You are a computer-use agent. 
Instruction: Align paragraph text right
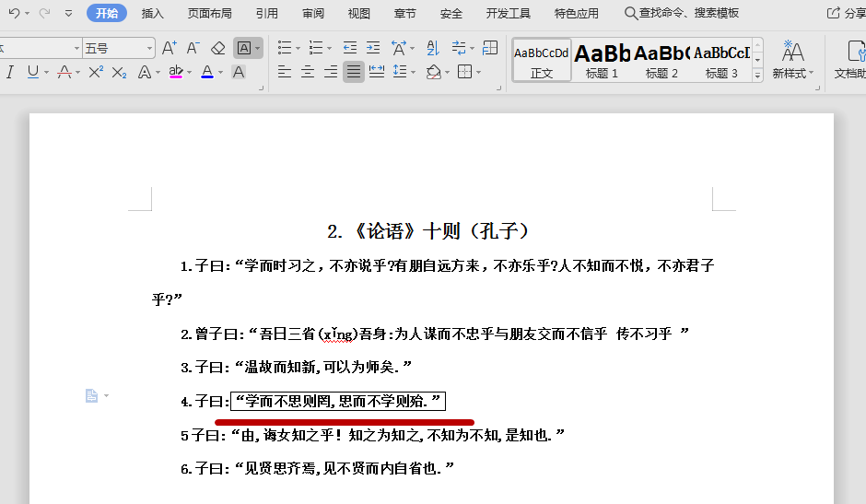[330, 72]
